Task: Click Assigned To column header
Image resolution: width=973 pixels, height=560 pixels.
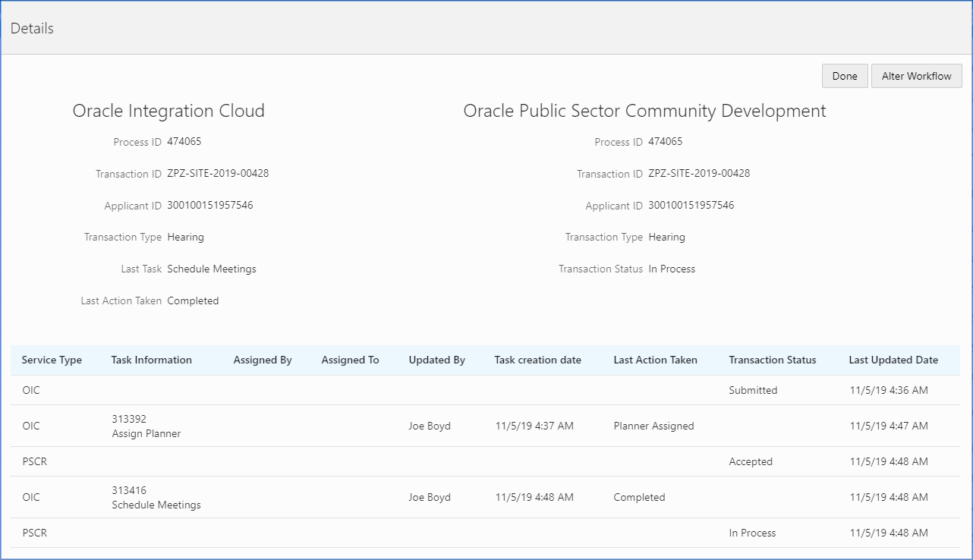Action: pos(350,360)
